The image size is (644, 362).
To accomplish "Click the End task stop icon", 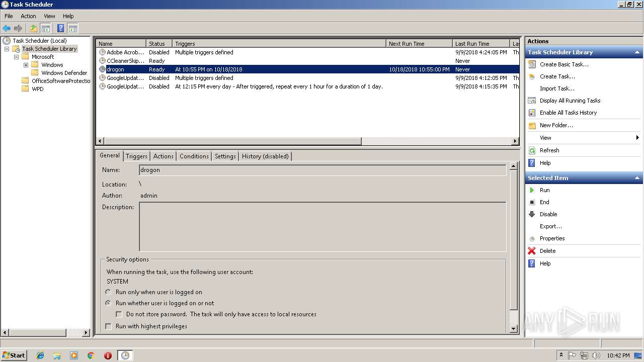I will [x=532, y=202].
